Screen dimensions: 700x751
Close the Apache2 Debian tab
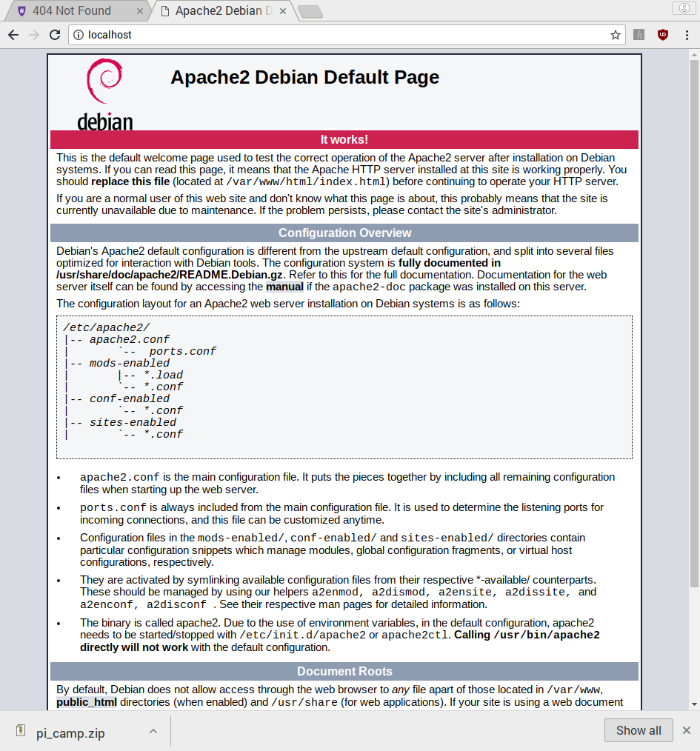(x=283, y=11)
